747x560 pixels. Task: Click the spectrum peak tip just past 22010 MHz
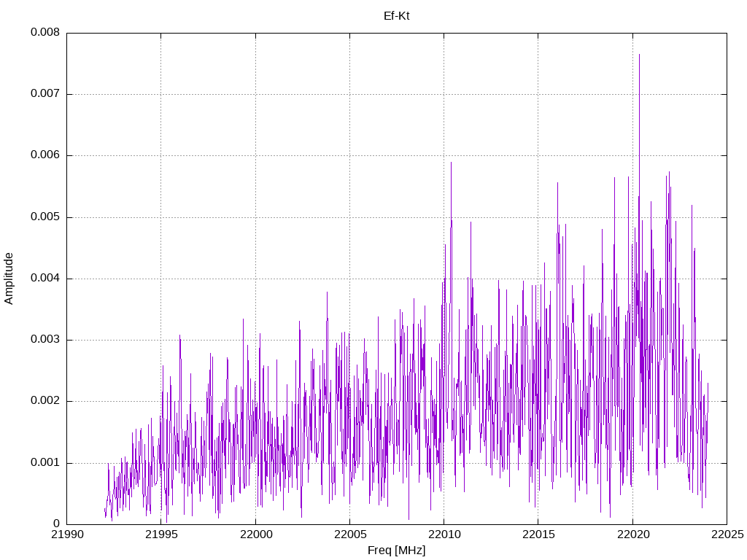(451, 163)
